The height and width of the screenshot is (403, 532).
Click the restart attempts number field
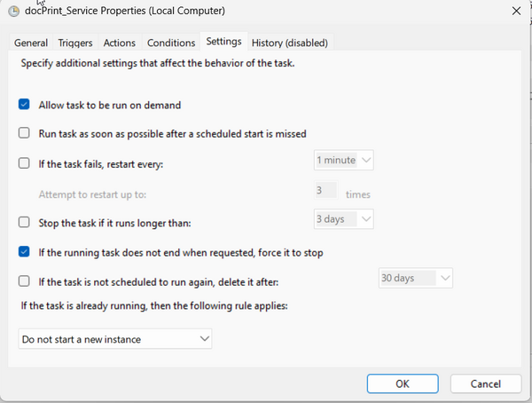click(325, 190)
